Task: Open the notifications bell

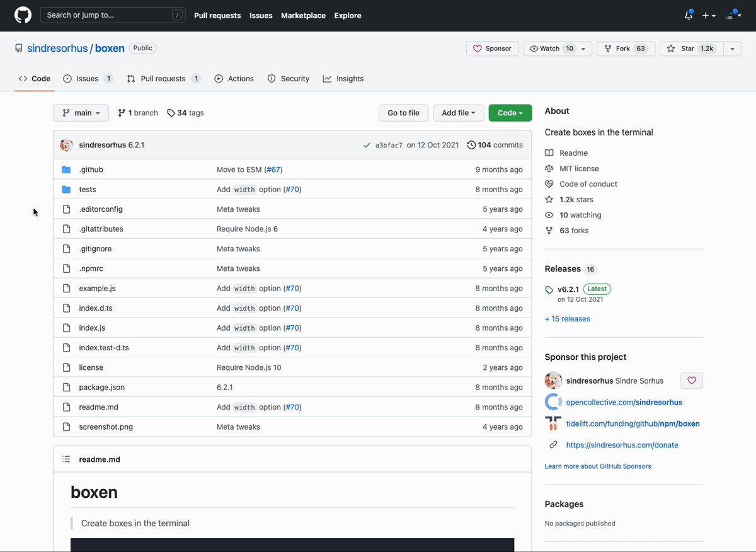Action: tap(689, 15)
